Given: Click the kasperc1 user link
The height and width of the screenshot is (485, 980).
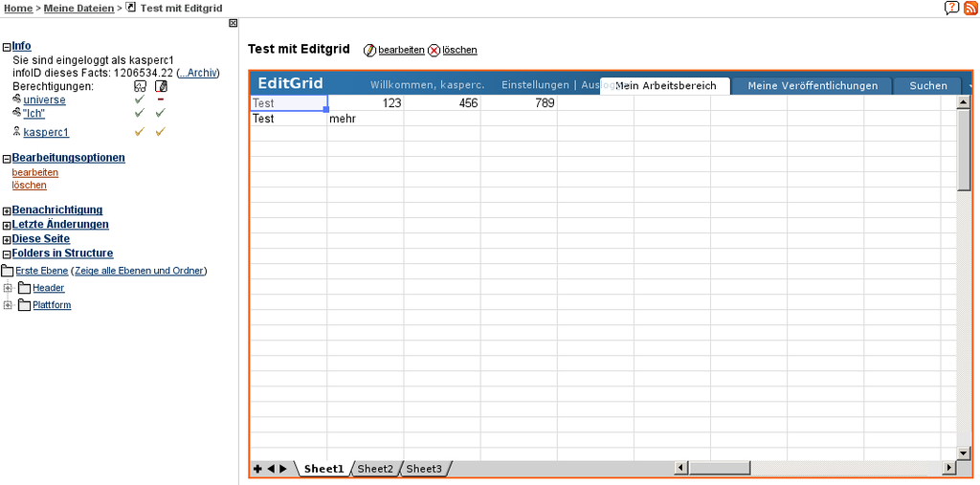Looking at the screenshot, I should click(x=46, y=132).
